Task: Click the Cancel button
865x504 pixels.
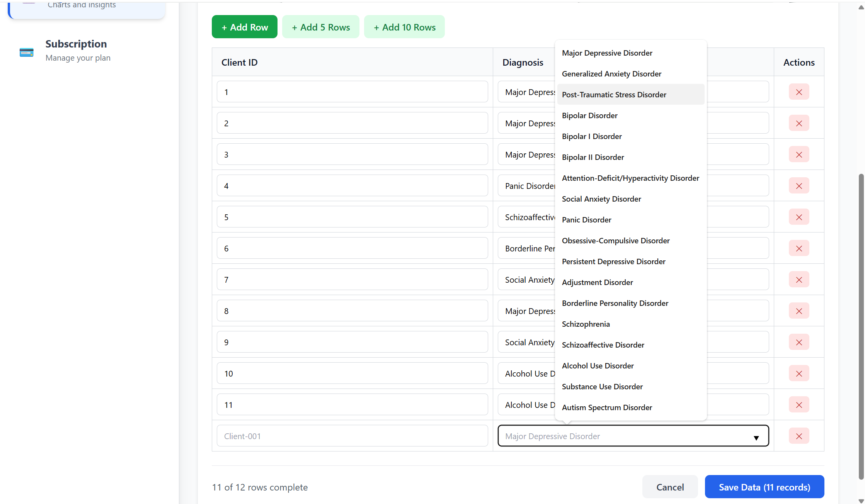Action: (670, 487)
